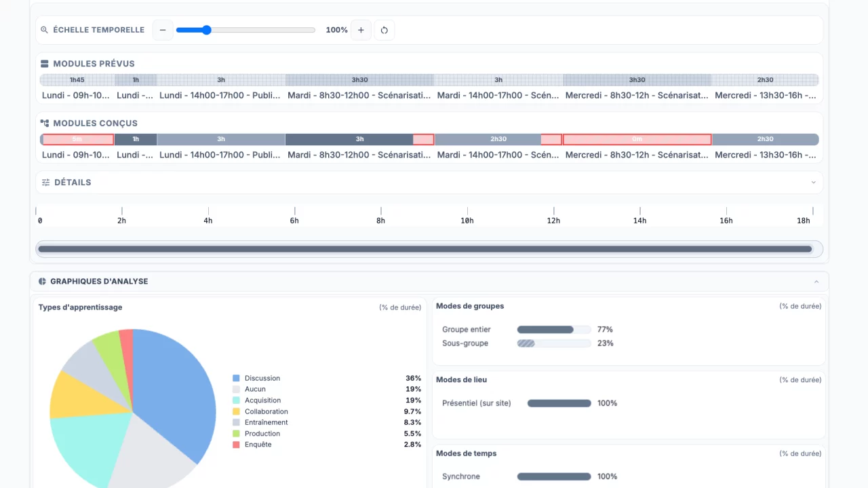This screenshot has height=488, width=868.
Task: Collapse the Graphiques d'analyse panel
Action: [x=816, y=282]
